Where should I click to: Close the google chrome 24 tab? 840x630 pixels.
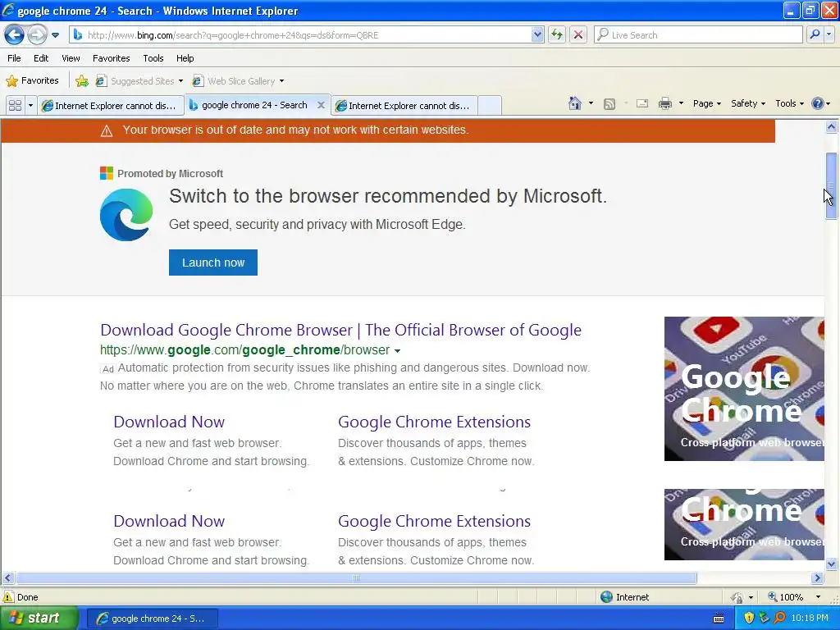click(321, 105)
